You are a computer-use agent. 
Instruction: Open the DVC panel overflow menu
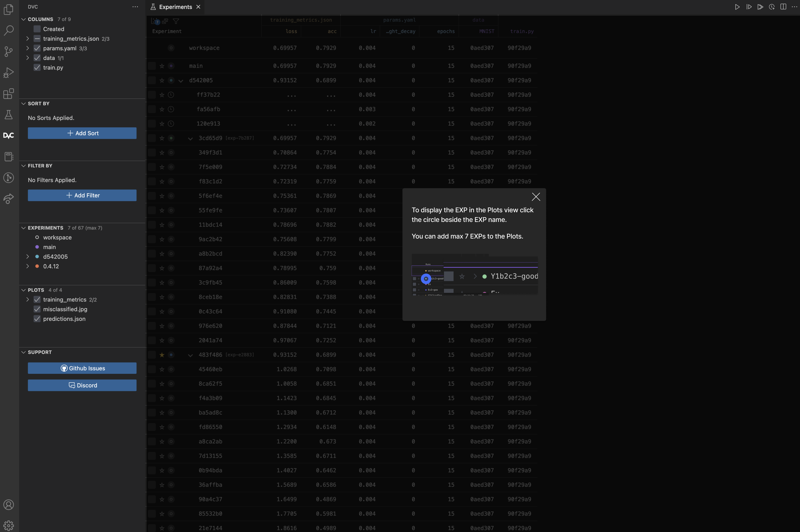[x=135, y=7]
